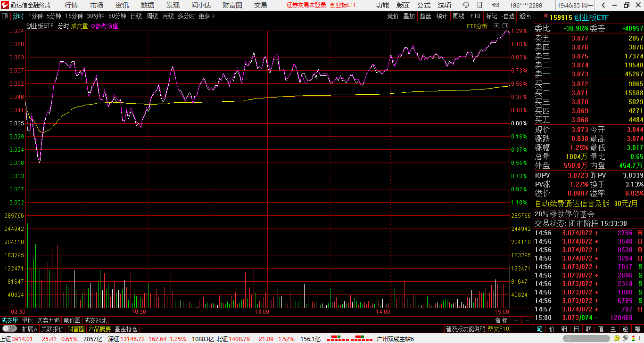This screenshot has height=343, width=644.
Task: Open the 行情 menu
Action: point(71,5)
